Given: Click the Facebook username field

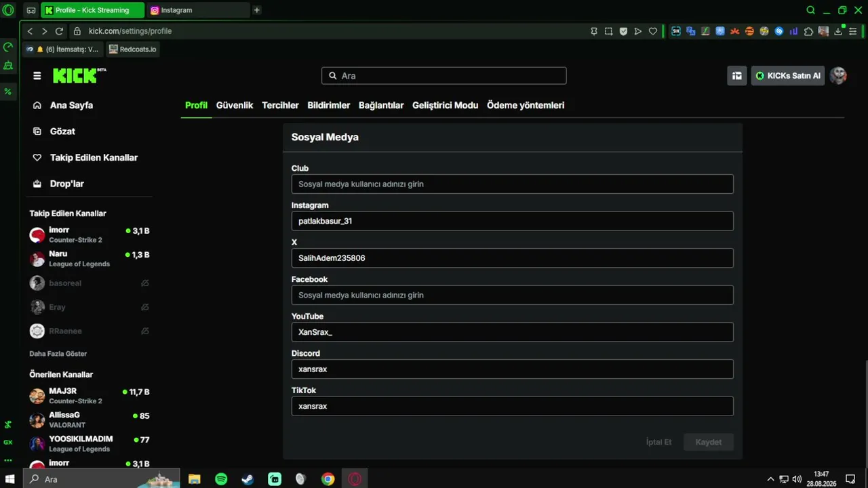Looking at the screenshot, I should click(x=513, y=295).
